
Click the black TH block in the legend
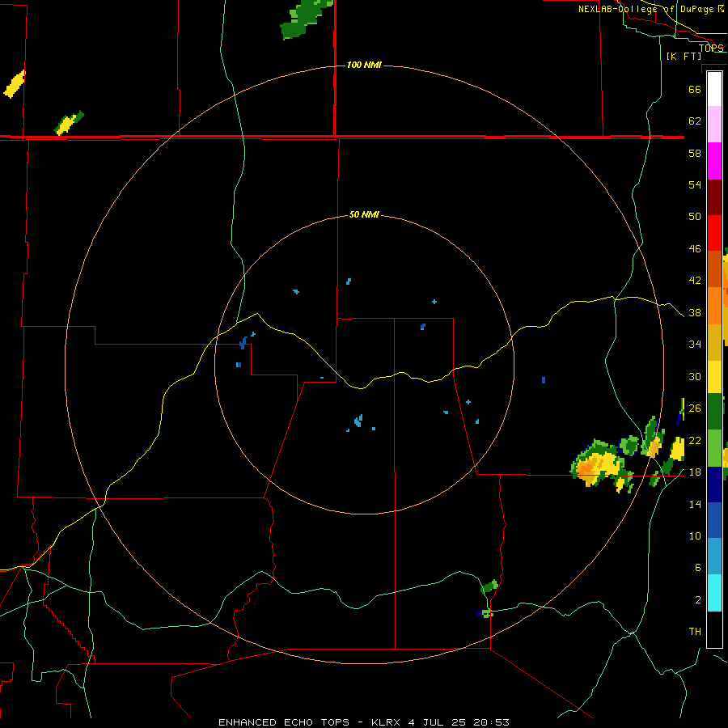(x=714, y=629)
